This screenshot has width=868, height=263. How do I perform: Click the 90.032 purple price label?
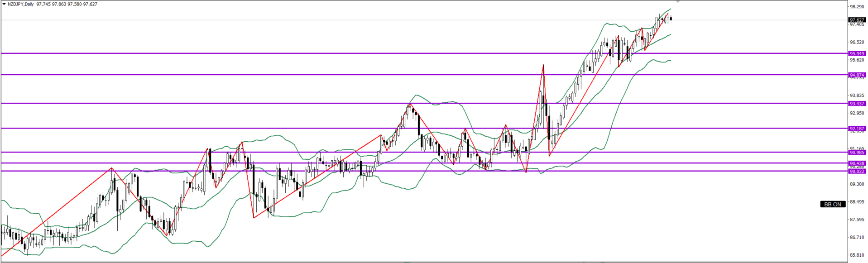pyautogui.click(x=857, y=171)
